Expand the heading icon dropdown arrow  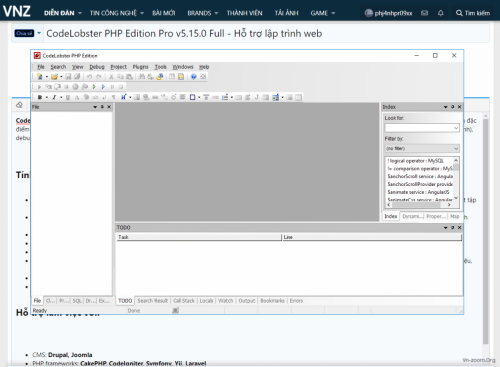pyautogui.click(x=130, y=97)
